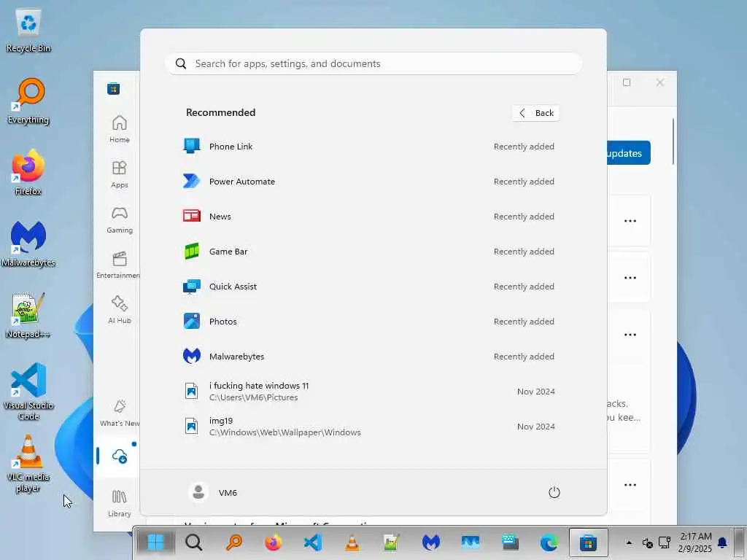Click the Microsoft Store taskbar icon
747x560 pixels.
coord(589,542)
